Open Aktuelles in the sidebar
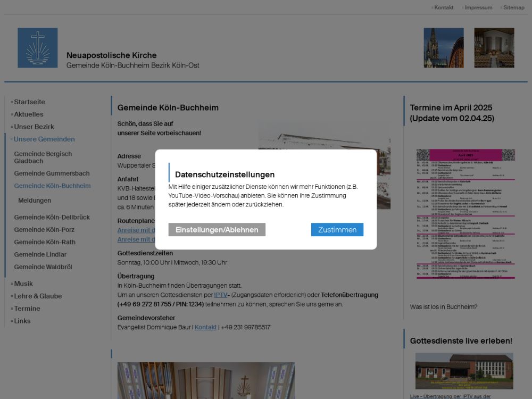The image size is (532, 399). pyautogui.click(x=29, y=114)
